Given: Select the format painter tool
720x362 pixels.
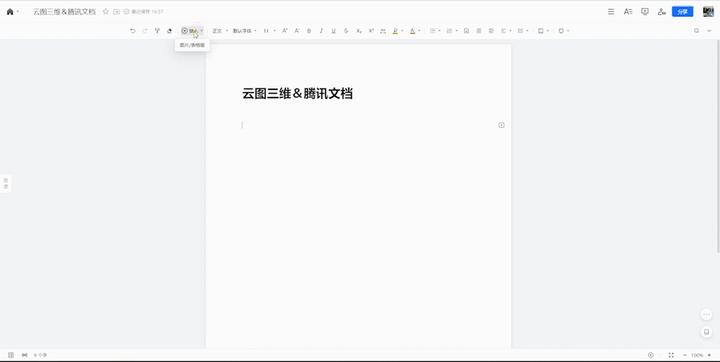Looking at the screenshot, I should click(157, 31).
